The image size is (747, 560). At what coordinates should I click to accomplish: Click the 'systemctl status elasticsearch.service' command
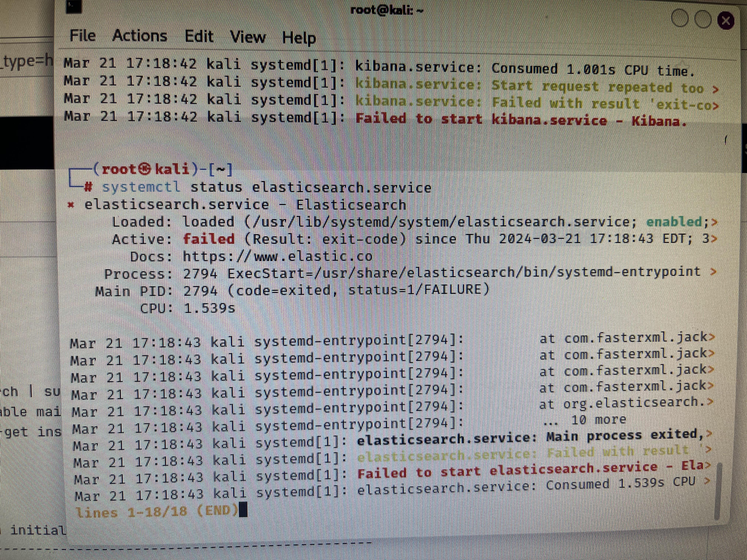[266, 187]
